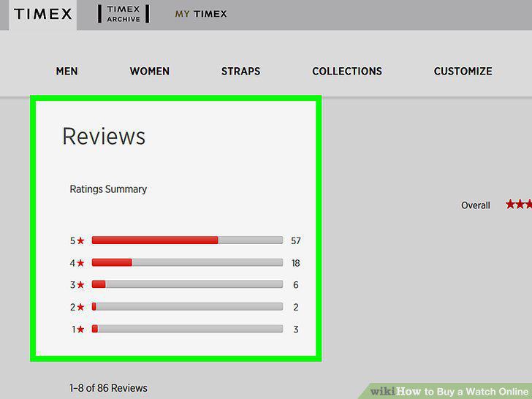Click the 1-8 of 86 Reviews text
Viewport: 532px width, 399px height.
tap(108, 388)
